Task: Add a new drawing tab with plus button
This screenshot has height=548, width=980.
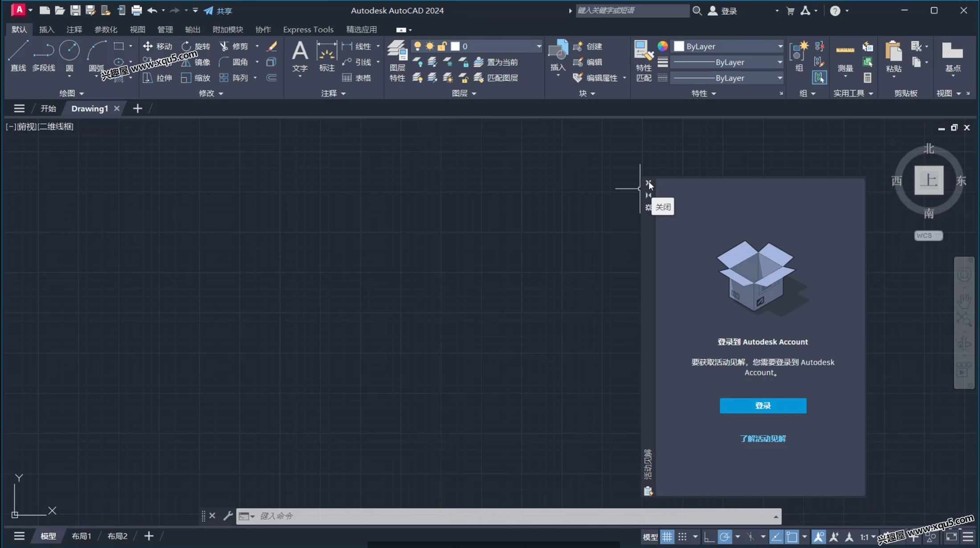Action: click(x=137, y=109)
